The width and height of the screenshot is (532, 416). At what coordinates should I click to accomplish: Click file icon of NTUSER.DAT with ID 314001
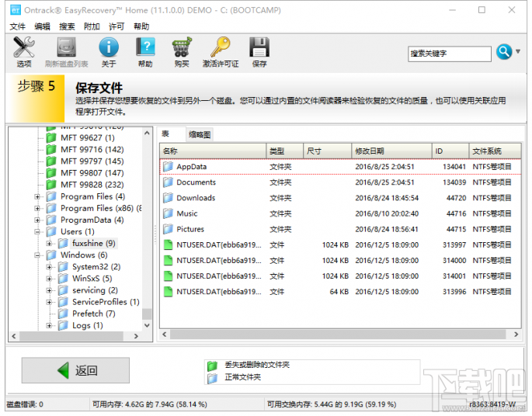(x=168, y=276)
